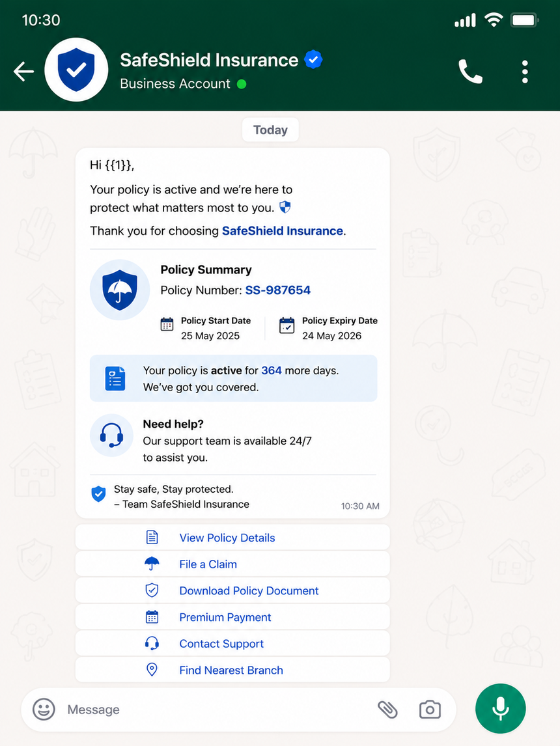
Task: Attach a file with the paperclip
Action: pyautogui.click(x=387, y=710)
